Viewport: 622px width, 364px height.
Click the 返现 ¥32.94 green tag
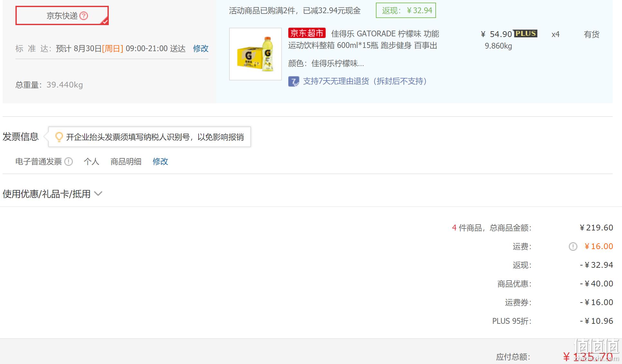pos(406,11)
